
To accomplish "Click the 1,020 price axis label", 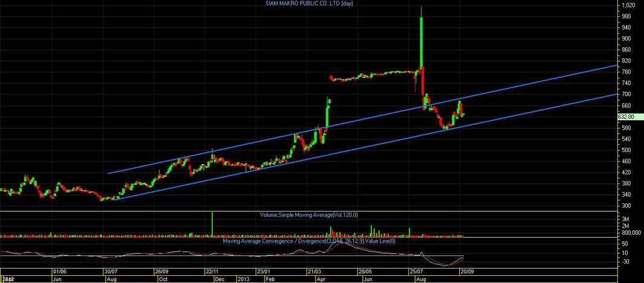I will point(629,5).
